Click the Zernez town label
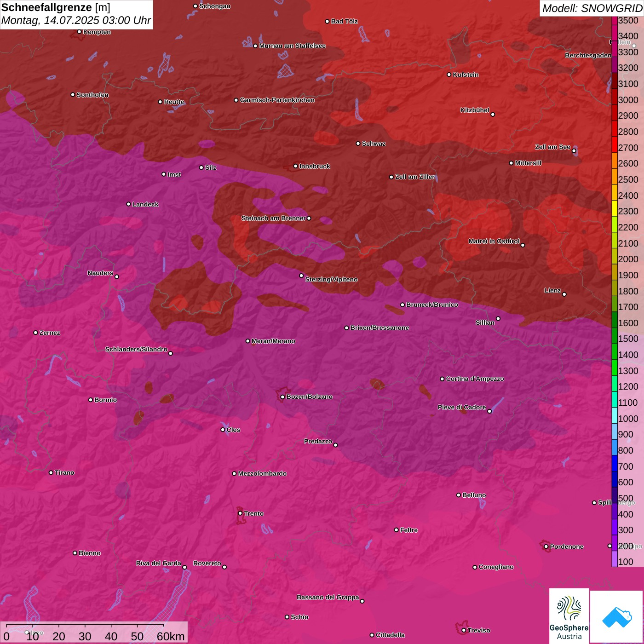The image size is (644, 644). 50,333
